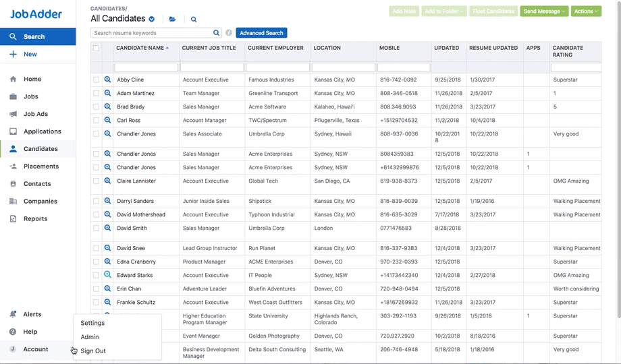
Task: Go to Placements in the sidebar
Action: point(40,166)
